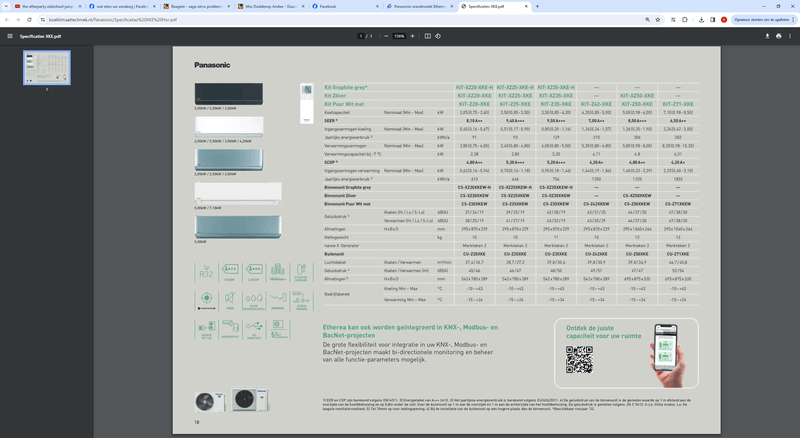Open Chrome downloads icon
800x438 pixels.
click(x=702, y=20)
